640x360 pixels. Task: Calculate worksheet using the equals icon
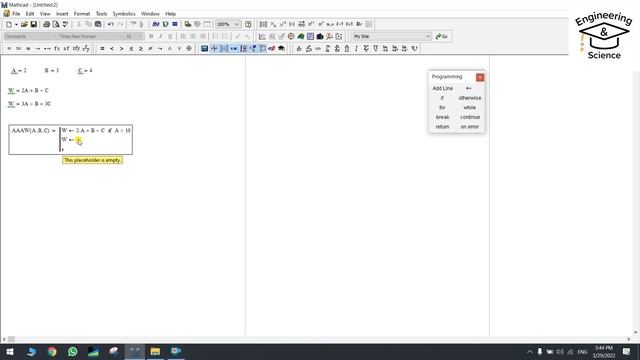pyautogui.click(x=175, y=24)
